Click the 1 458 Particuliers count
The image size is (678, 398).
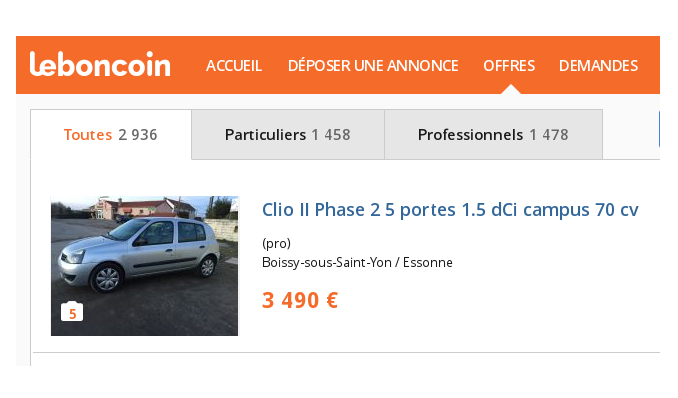331,135
